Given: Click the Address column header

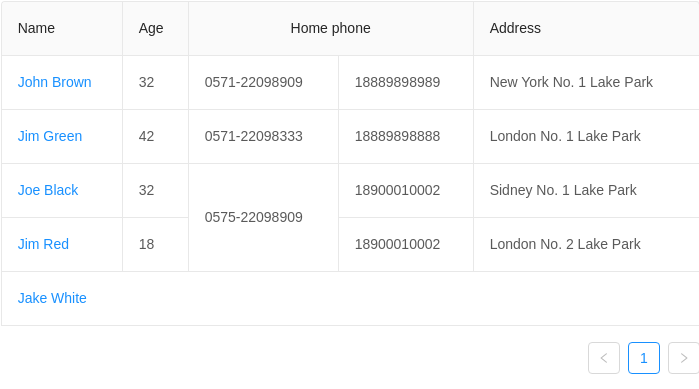Looking at the screenshot, I should pyautogui.click(x=586, y=29).
